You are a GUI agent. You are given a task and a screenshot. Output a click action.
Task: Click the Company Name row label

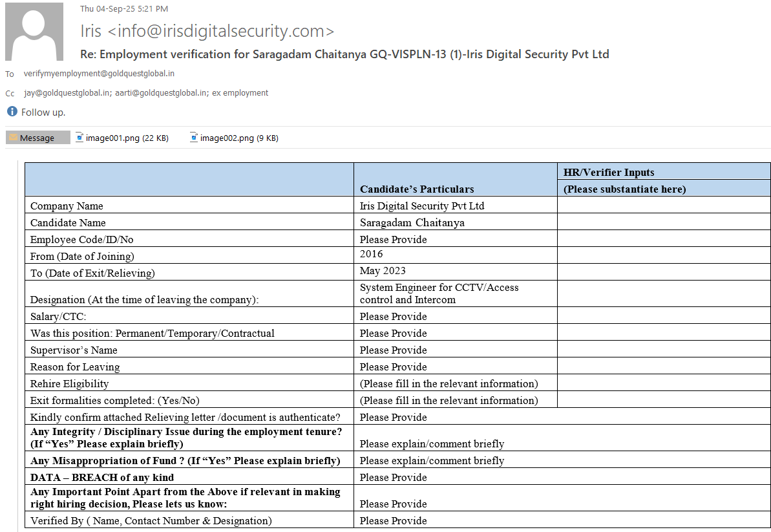click(67, 206)
